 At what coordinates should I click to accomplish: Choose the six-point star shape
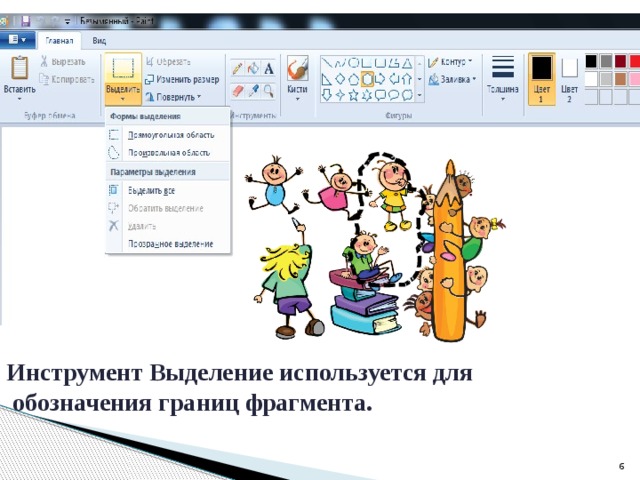click(x=367, y=95)
